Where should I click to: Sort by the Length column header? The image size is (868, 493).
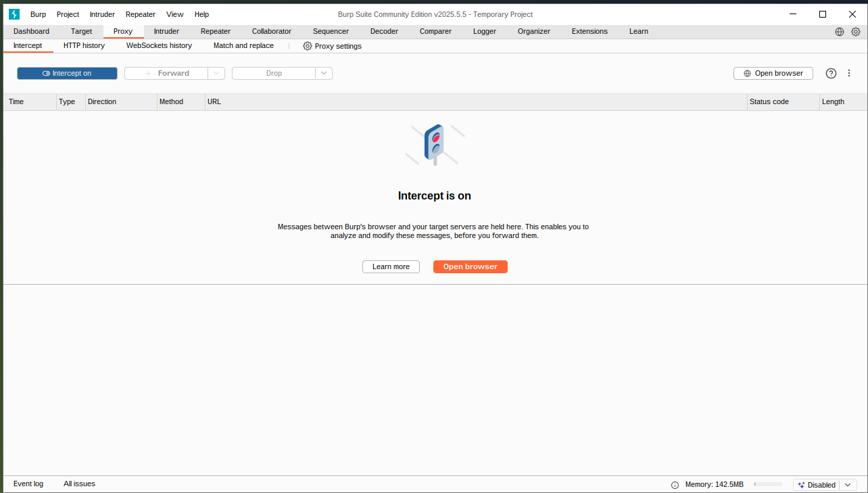842,102
